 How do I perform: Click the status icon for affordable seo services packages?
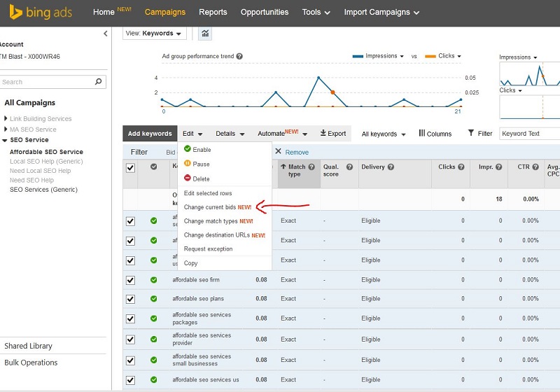153,318
